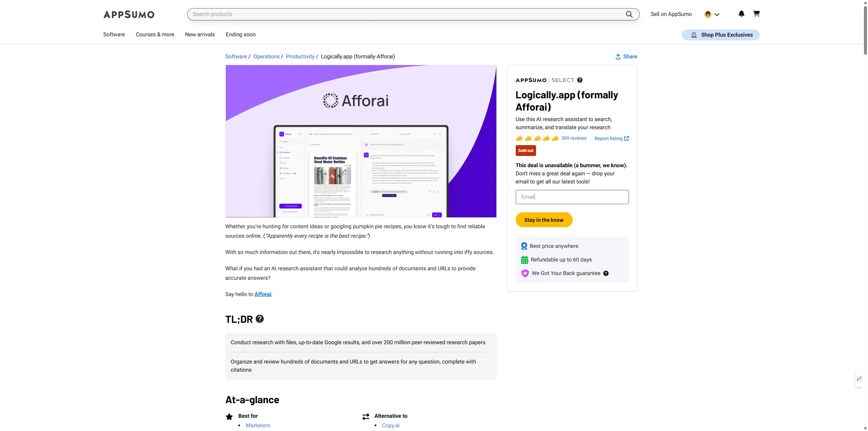Image resolution: width=868 pixels, height=431 pixels.
Task: Click the TL;DR question mark icon
Action: click(260, 319)
